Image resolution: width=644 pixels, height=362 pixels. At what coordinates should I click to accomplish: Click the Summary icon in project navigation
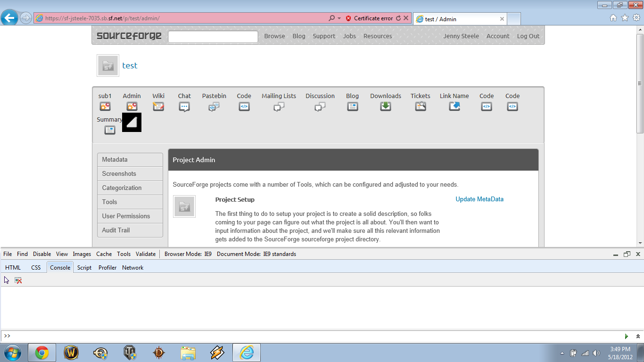coord(110,130)
